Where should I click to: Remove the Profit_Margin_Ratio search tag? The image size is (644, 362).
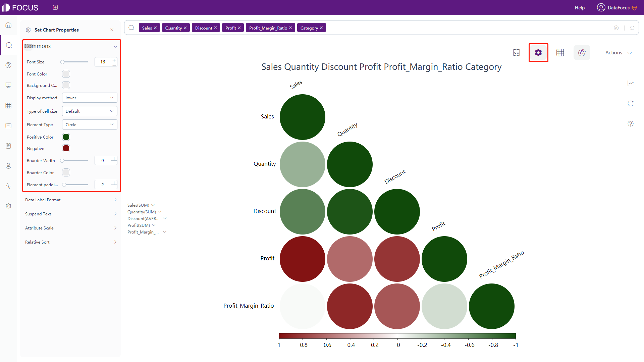click(x=290, y=28)
